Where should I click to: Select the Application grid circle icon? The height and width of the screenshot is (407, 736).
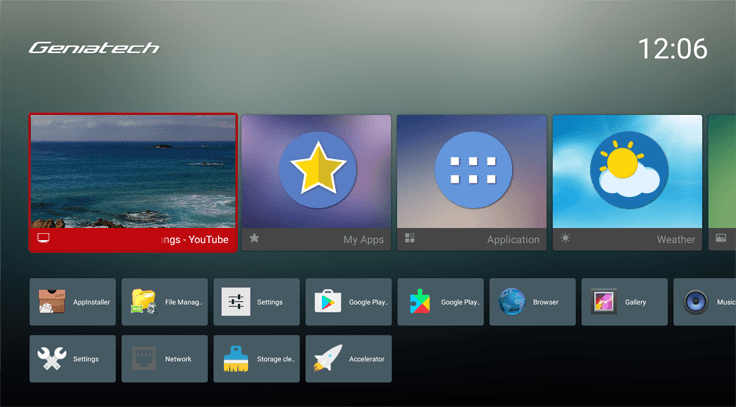[x=473, y=169]
